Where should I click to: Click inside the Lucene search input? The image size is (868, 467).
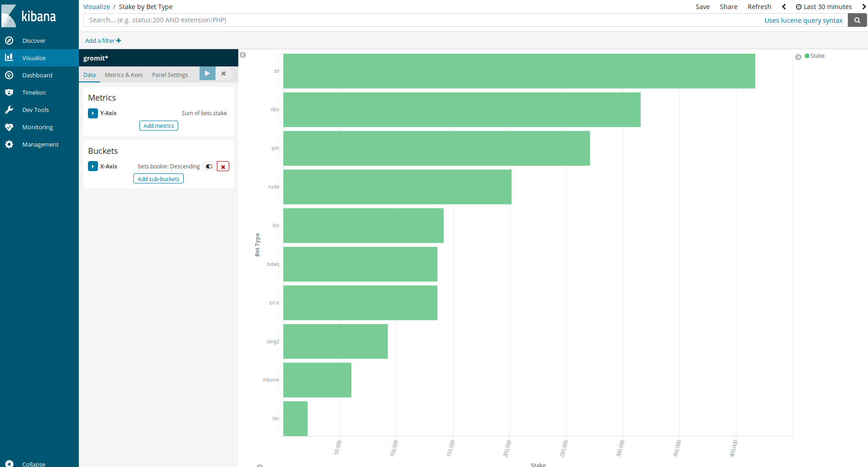319,20
